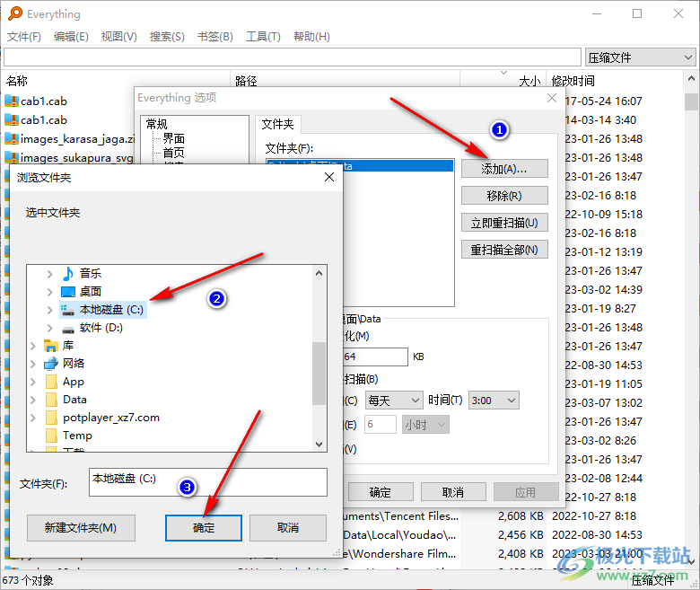Open the 文件(F) menu

[x=23, y=36]
